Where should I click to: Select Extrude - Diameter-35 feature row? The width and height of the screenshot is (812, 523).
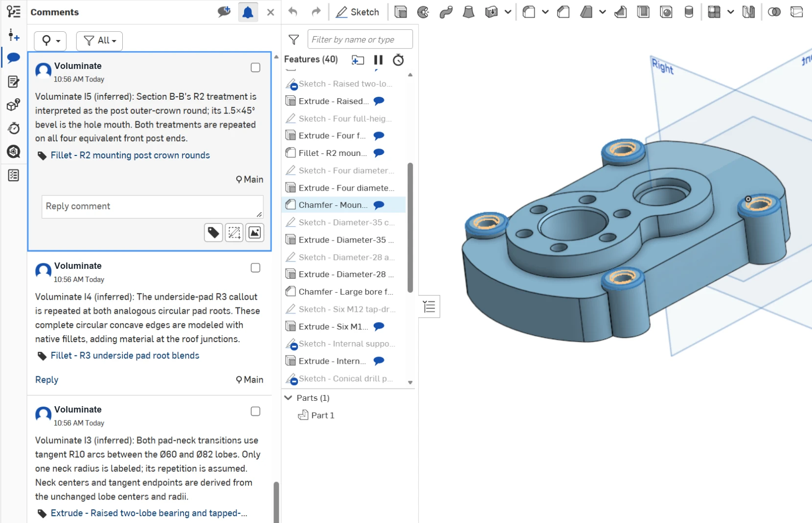(x=344, y=240)
